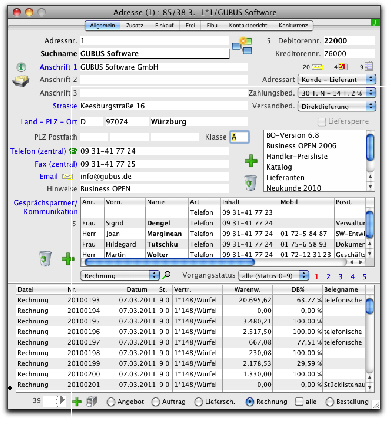Click the blue Strasse label
The height and width of the screenshot is (424, 391).
coord(65,106)
